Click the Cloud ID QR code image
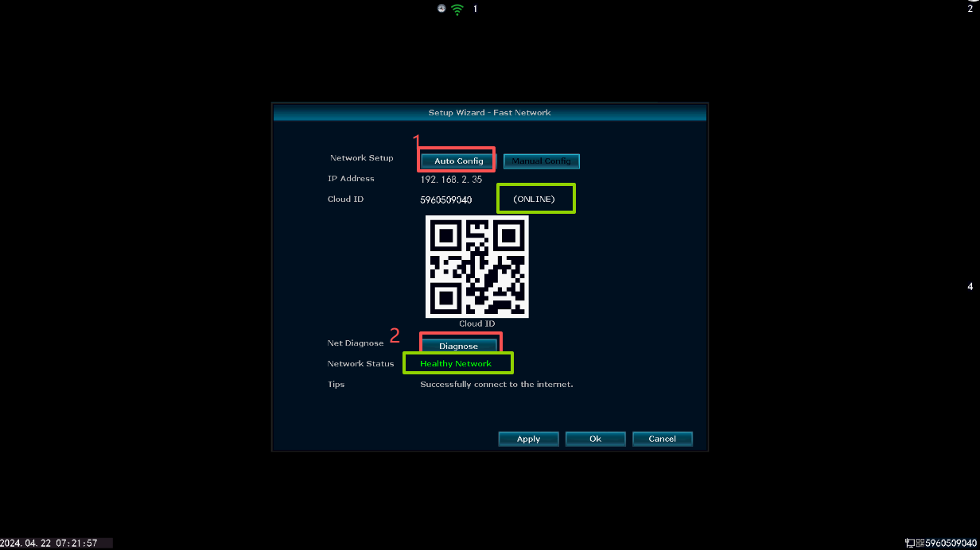 (x=477, y=266)
